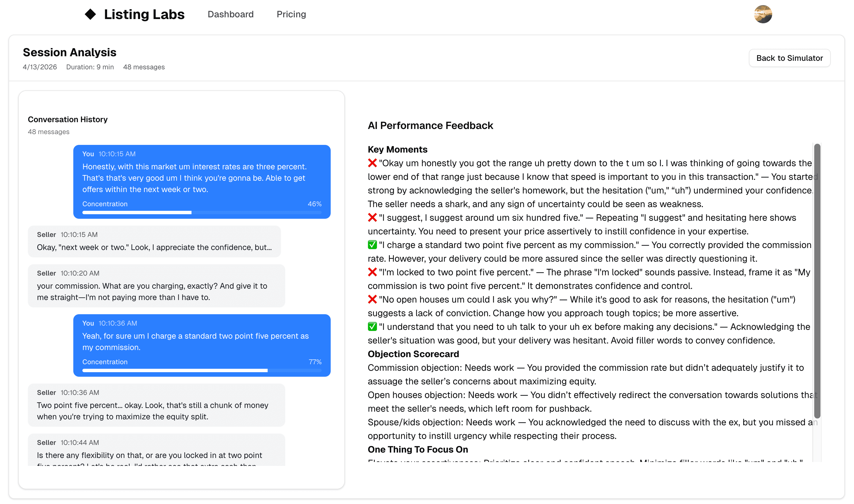Open the Pricing nav item
854x504 pixels.
point(291,14)
